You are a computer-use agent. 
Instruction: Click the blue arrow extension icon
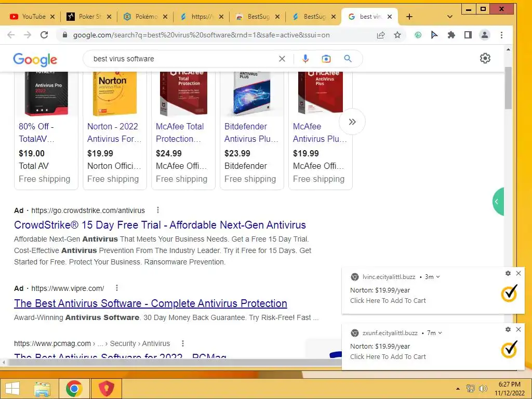tap(434, 35)
